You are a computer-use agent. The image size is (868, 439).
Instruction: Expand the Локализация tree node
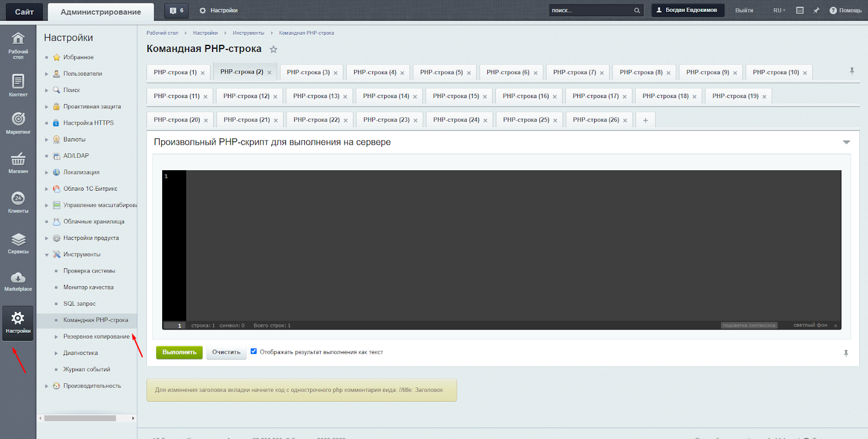click(x=47, y=173)
